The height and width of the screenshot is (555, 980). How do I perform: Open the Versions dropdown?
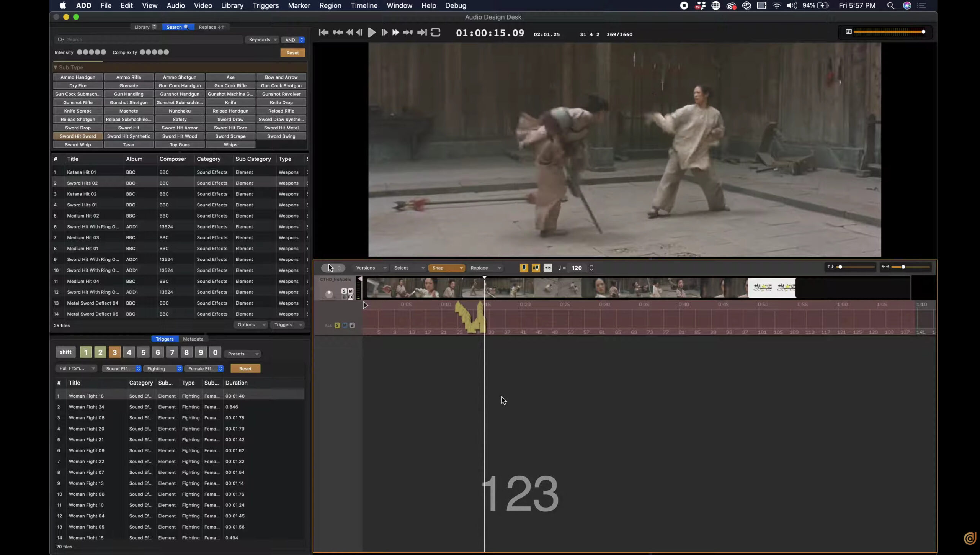(x=371, y=268)
